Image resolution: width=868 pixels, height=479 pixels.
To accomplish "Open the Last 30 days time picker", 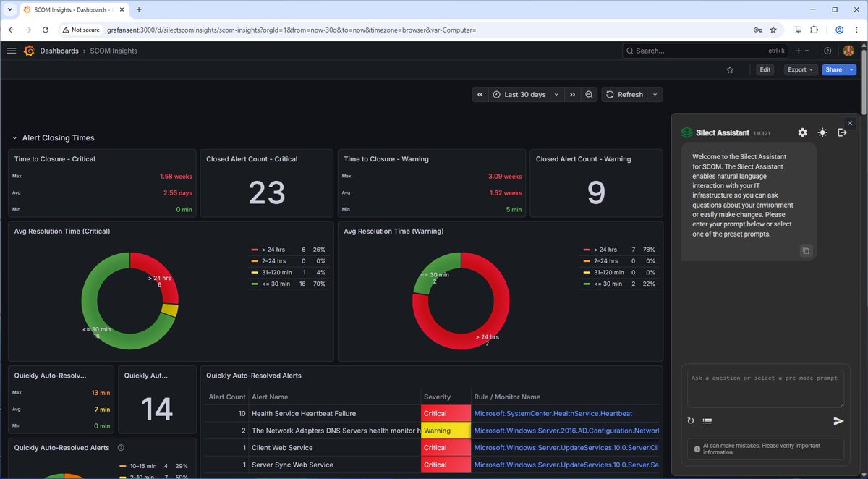I will click(x=526, y=94).
